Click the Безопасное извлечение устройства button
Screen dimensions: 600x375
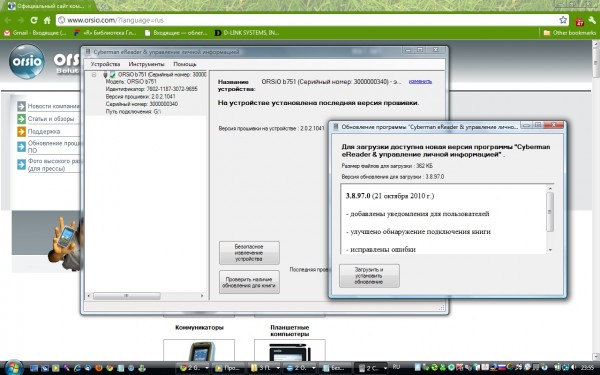249,253
